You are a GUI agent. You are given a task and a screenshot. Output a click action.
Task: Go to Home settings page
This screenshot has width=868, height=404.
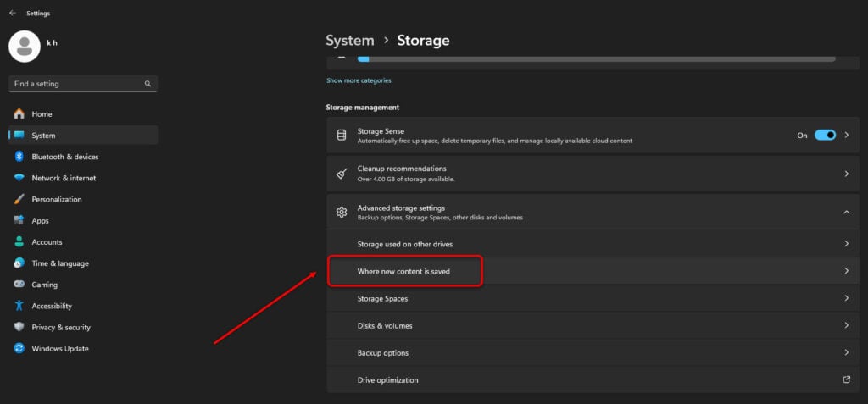tap(83, 114)
